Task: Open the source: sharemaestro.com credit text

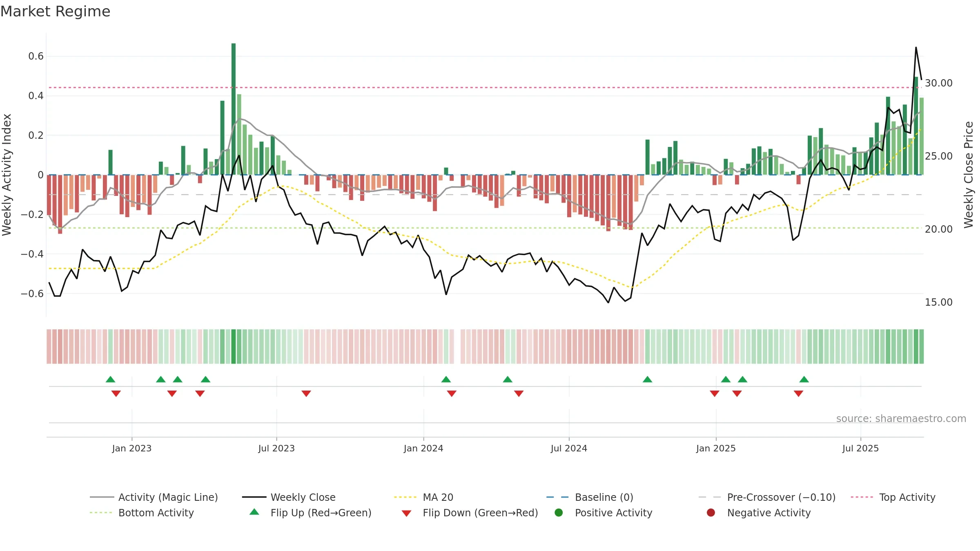Action: click(901, 418)
